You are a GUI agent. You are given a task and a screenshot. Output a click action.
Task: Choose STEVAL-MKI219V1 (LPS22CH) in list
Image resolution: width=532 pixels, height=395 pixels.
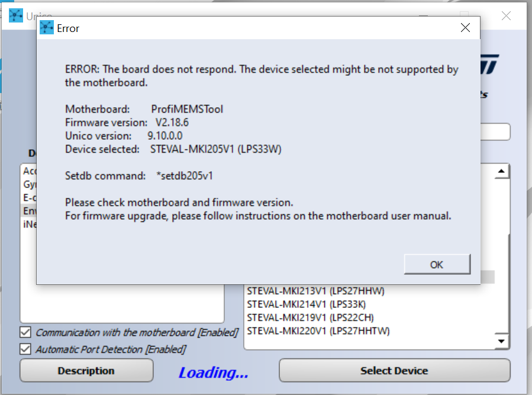(310, 317)
